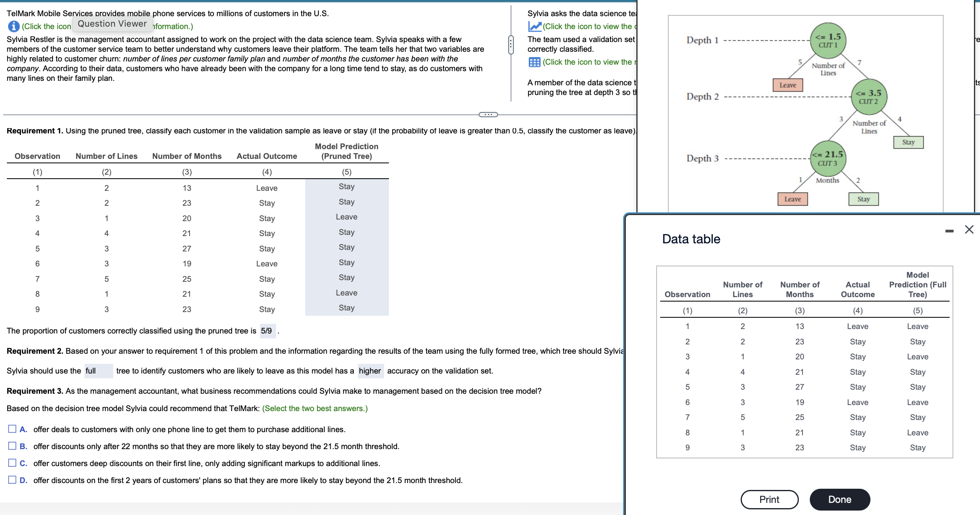The image size is (980, 515).
Task: Click the CUT 3 tree node
Action: pos(828,158)
